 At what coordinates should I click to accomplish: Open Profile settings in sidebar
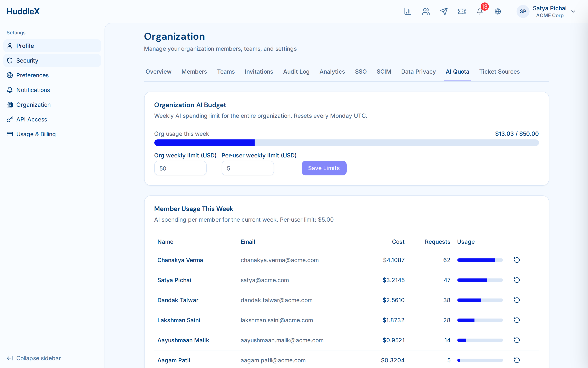click(52, 46)
